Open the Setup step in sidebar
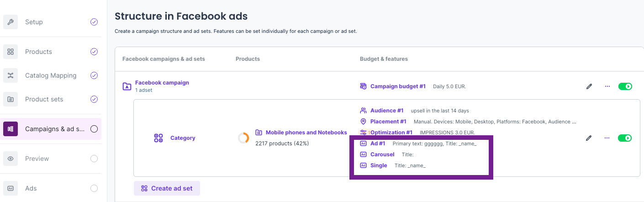Viewport: 644px width, 202px height. [34, 22]
